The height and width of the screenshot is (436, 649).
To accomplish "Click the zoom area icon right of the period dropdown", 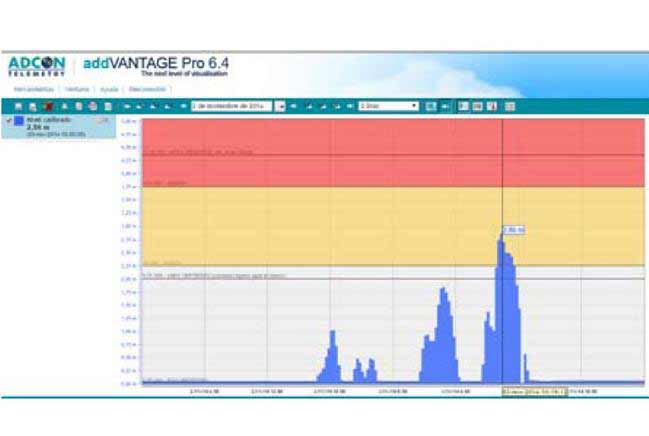I will [431, 106].
